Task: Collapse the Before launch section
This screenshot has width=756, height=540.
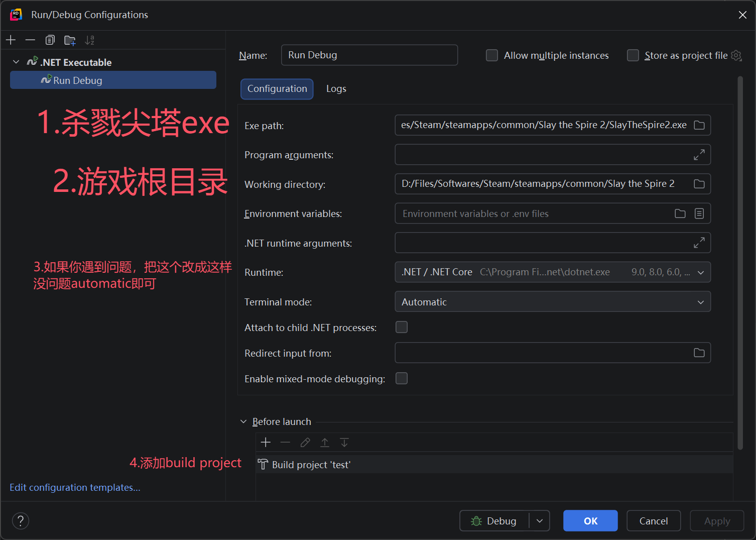Action: 243,421
